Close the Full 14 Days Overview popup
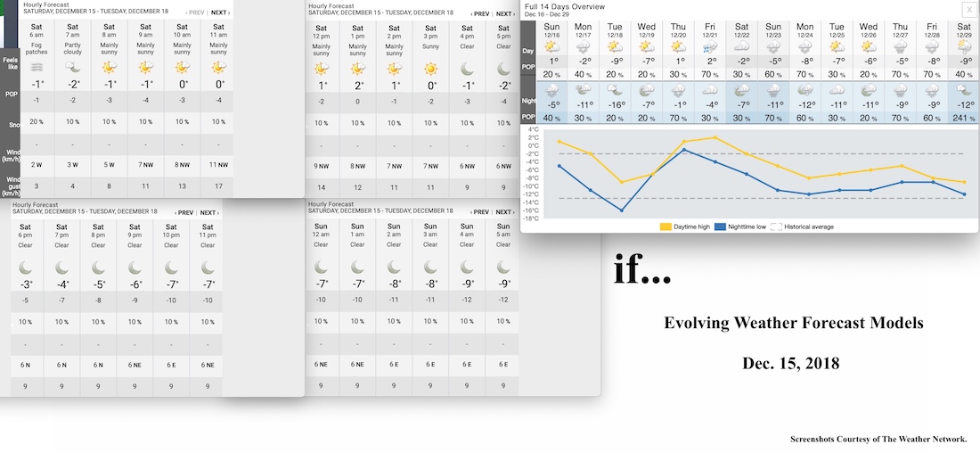 point(968,9)
